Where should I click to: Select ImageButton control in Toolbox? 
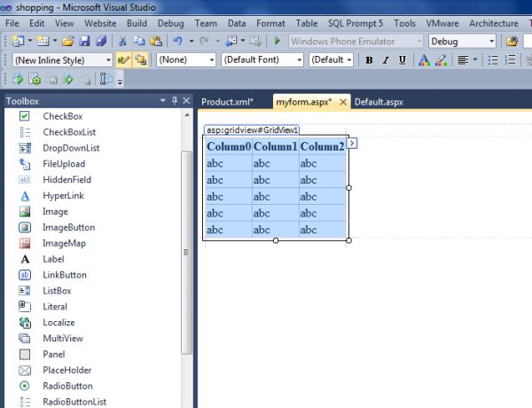[x=68, y=227]
